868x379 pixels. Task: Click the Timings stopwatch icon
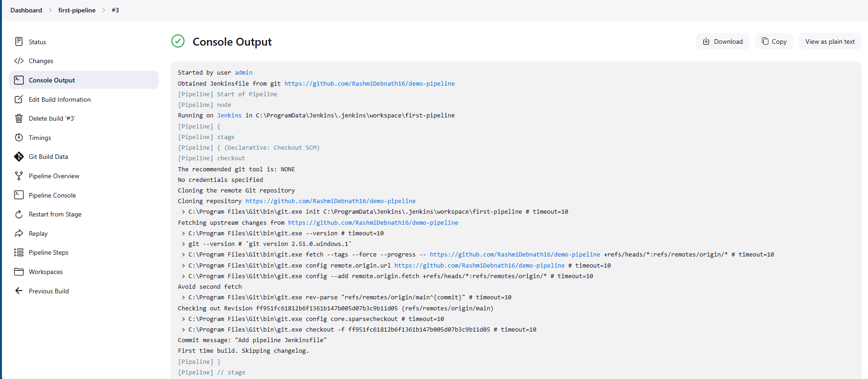19,138
